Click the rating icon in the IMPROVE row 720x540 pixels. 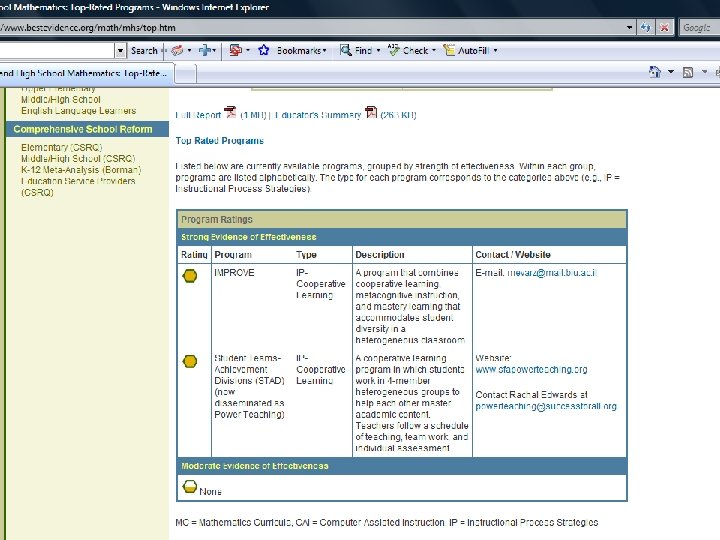[190, 276]
